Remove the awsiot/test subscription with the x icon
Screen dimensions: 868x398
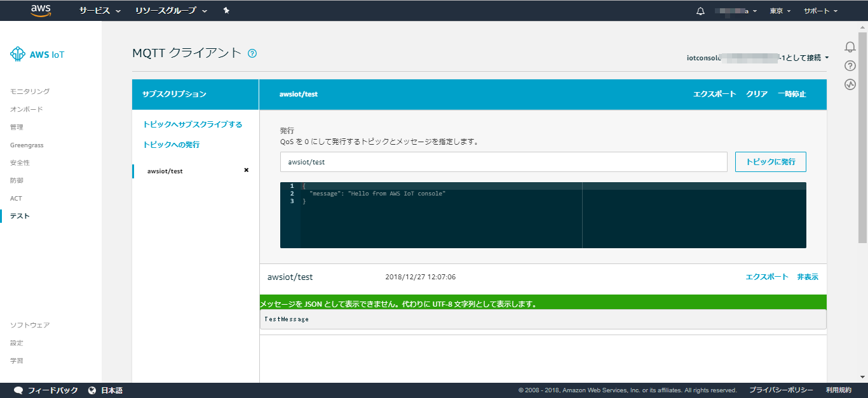[247, 170]
